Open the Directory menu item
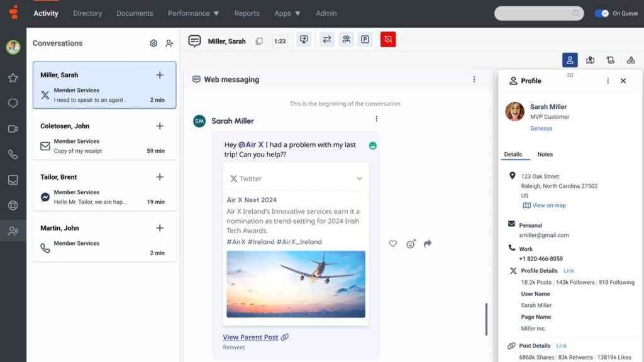 pyautogui.click(x=87, y=13)
